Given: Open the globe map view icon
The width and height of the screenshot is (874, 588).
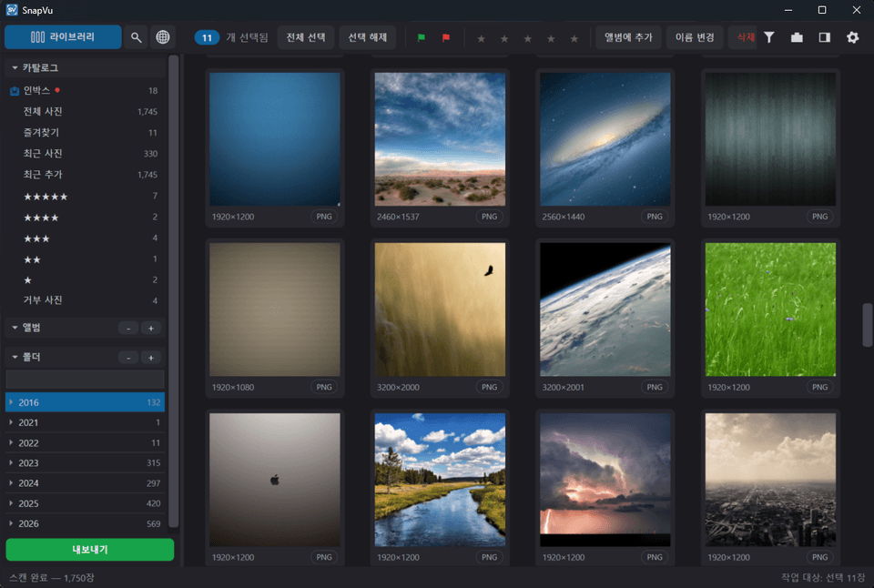Looking at the screenshot, I should pos(163,37).
